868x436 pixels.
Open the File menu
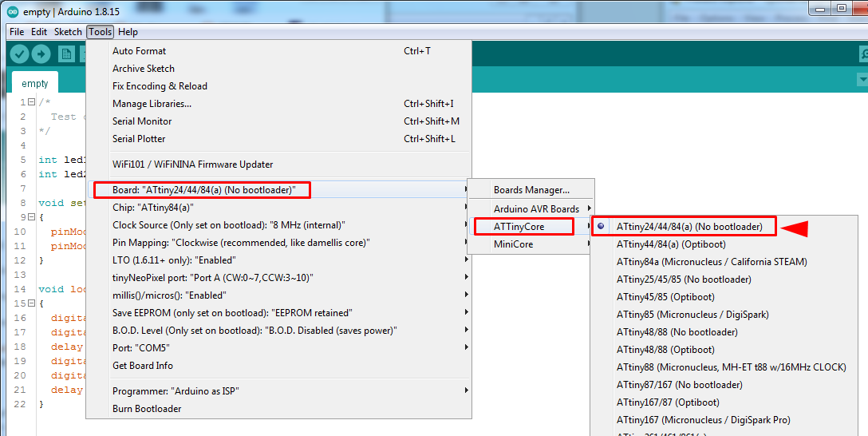(x=17, y=32)
